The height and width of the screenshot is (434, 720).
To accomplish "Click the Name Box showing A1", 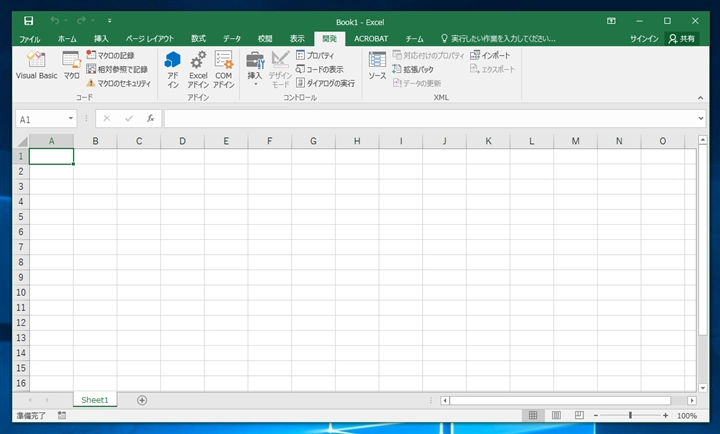I will coord(41,119).
